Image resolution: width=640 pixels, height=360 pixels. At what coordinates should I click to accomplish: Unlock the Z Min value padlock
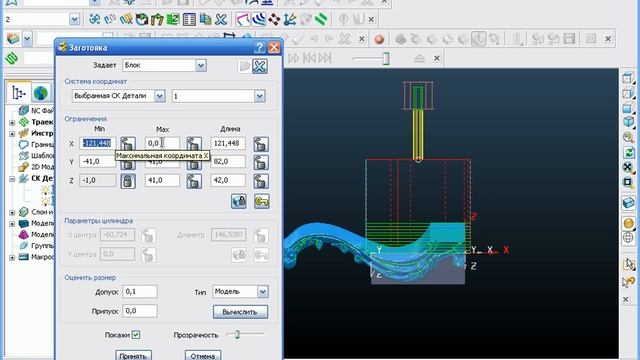pyautogui.click(x=128, y=181)
